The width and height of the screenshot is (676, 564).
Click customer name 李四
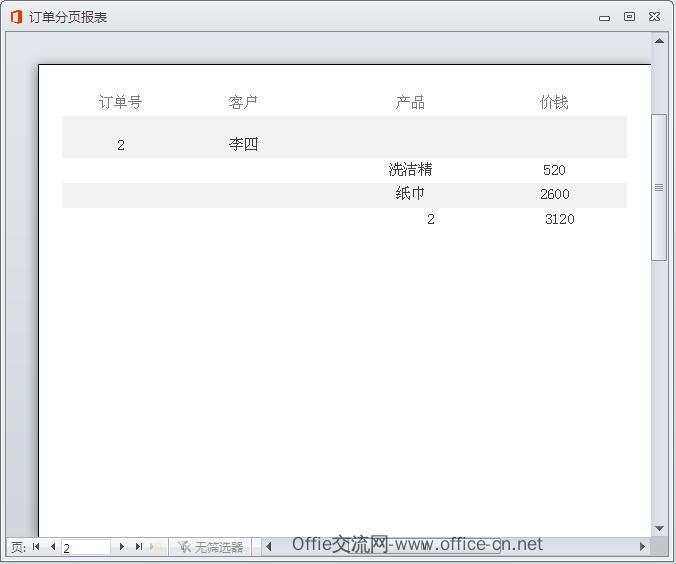click(244, 144)
